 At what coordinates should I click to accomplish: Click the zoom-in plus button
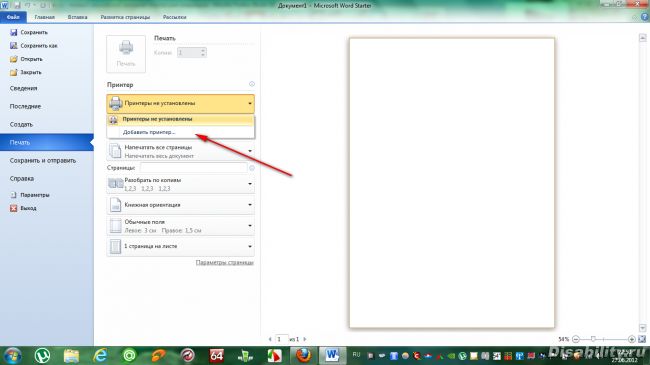pyautogui.click(x=631, y=339)
